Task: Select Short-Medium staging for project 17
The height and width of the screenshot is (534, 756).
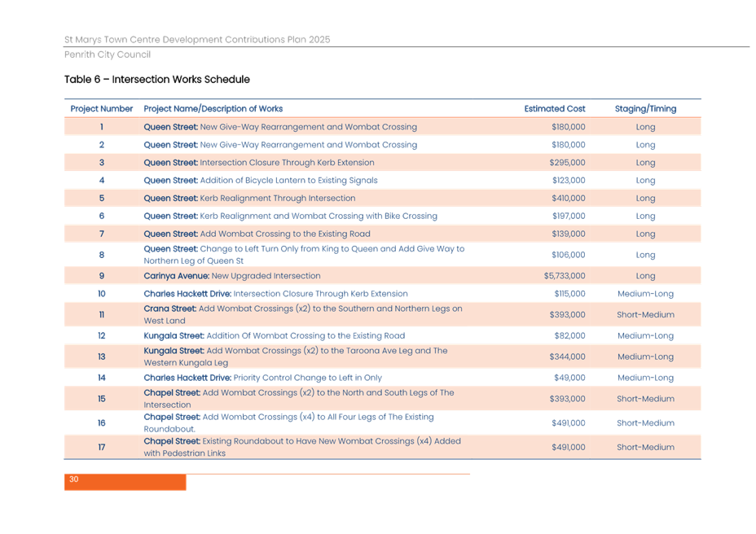Action: (645, 447)
